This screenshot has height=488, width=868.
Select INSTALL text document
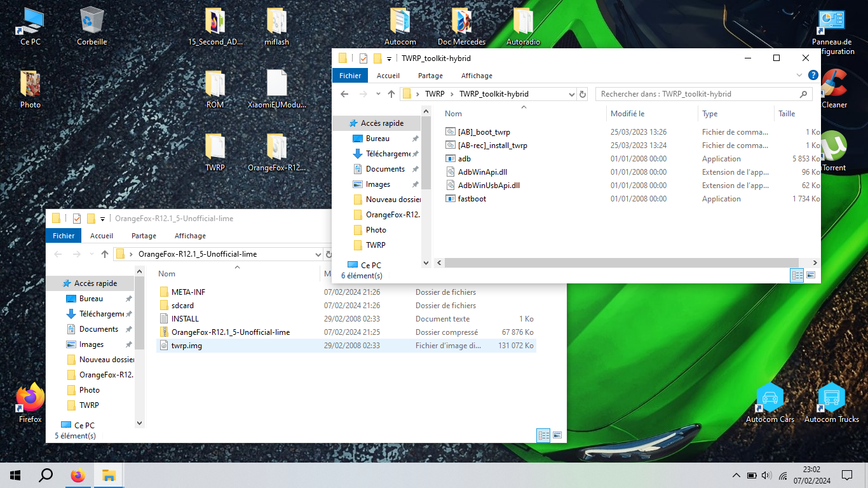[x=185, y=319]
